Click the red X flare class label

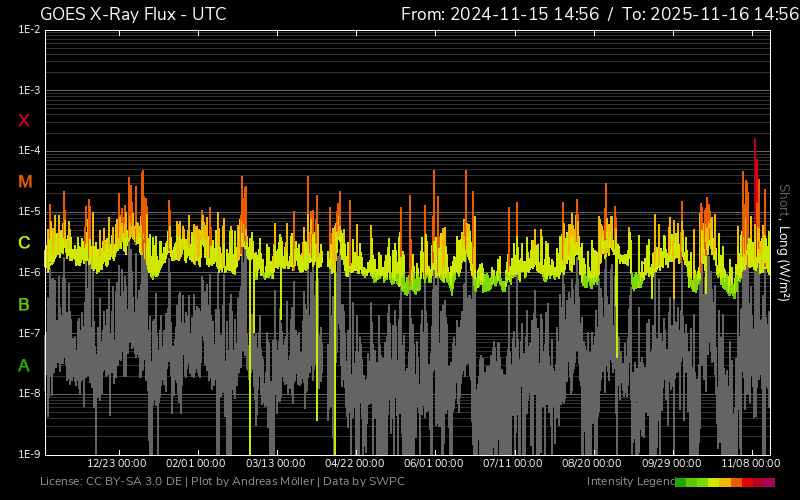pyautogui.click(x=24, y=121)
